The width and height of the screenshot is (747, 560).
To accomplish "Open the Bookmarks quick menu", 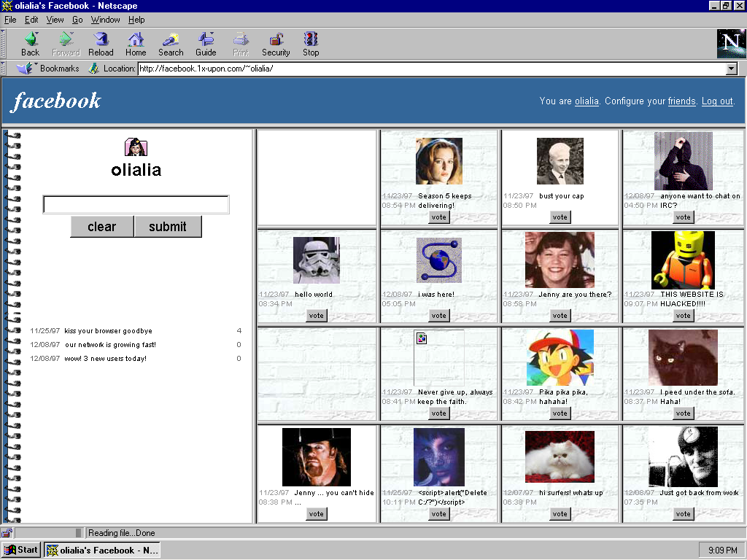I will click(x=49, y=69).
